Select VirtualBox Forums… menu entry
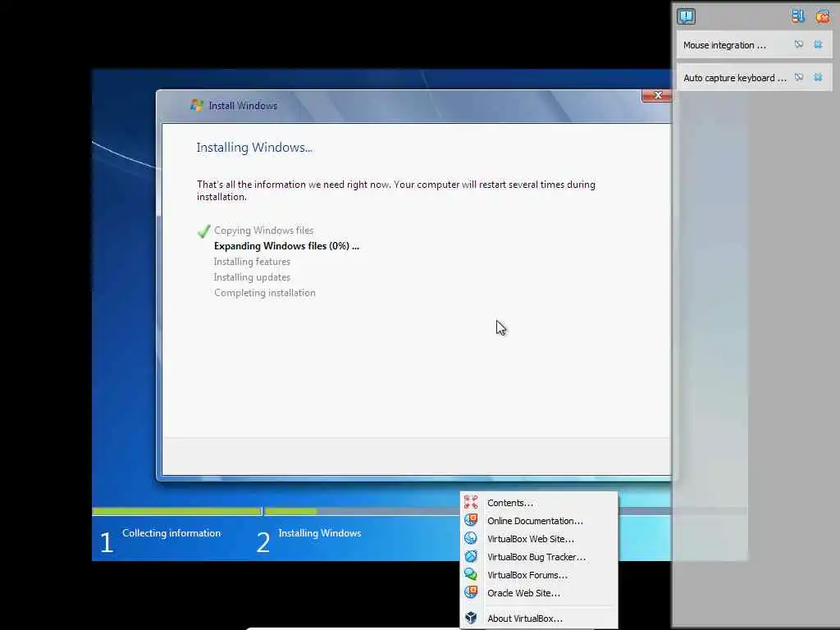The width and height of the screenshot is (840, 630). click(x=539, y=575)
